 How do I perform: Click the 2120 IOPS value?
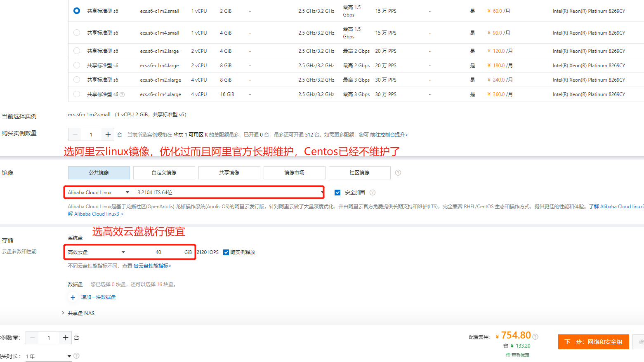pos(208,252)
